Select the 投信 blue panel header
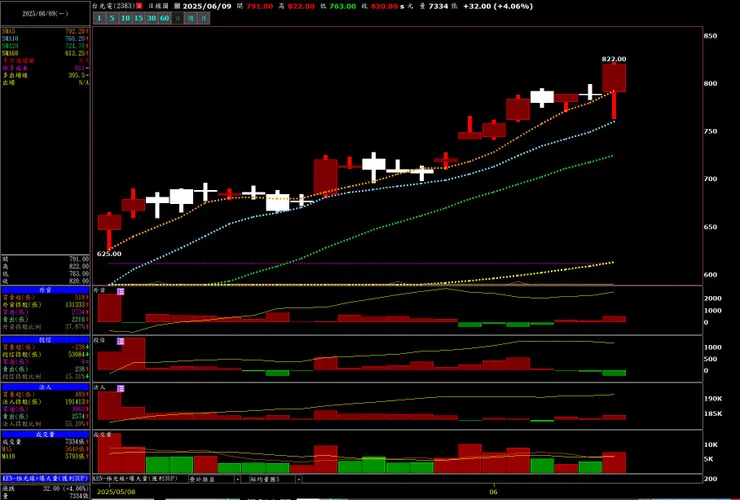This screenshot has height=500, width=740. click(45, 340)
